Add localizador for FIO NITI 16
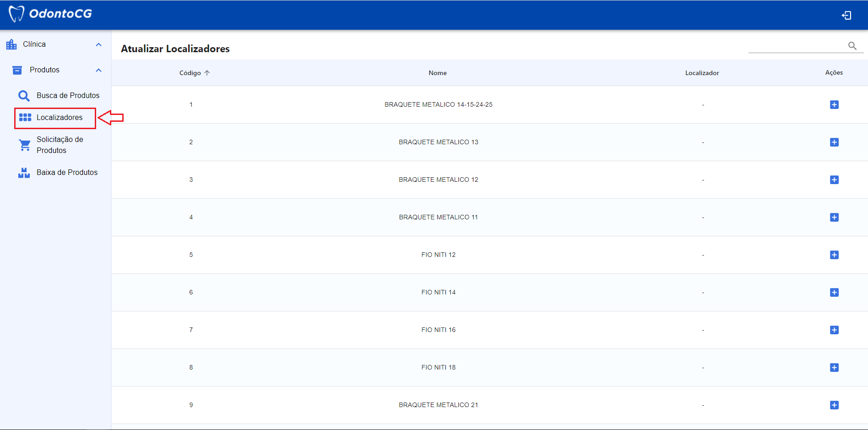868x430 pixels. 834,330
